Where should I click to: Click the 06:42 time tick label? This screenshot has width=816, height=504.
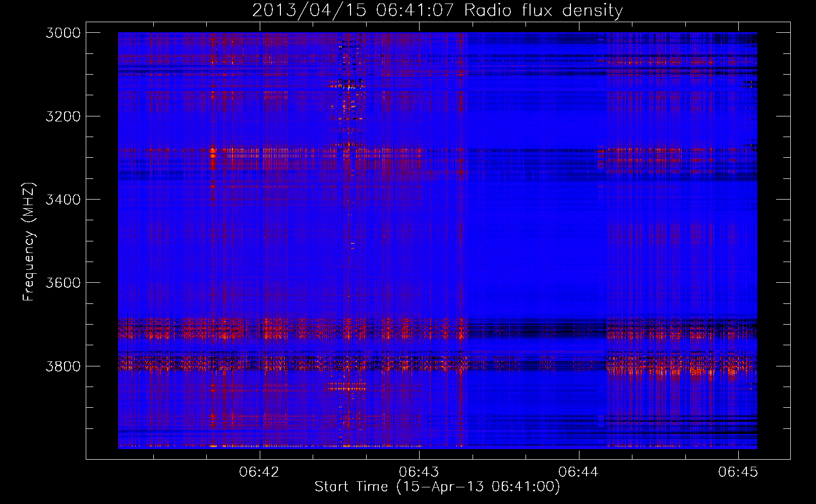pos(259,472)
